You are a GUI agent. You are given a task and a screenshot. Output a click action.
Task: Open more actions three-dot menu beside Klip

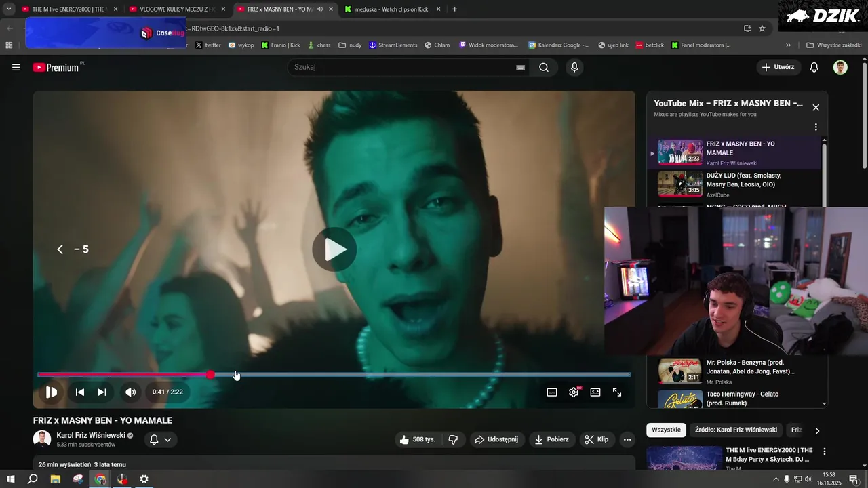(x=627, y=439)
